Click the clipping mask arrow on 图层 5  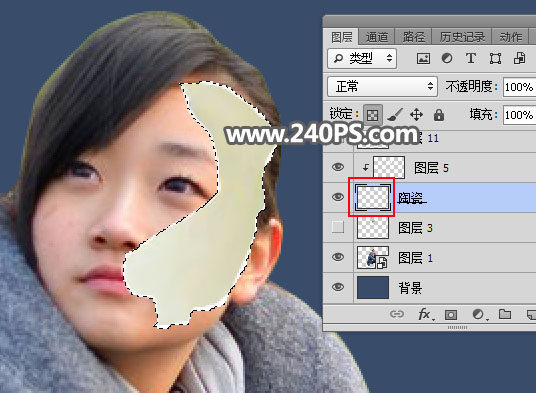click(366, 167)
